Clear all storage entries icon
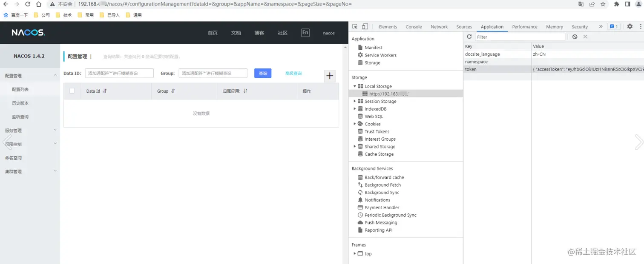This screenshot has width=644, height=264. pyautogui.click(x=575, y=37)
